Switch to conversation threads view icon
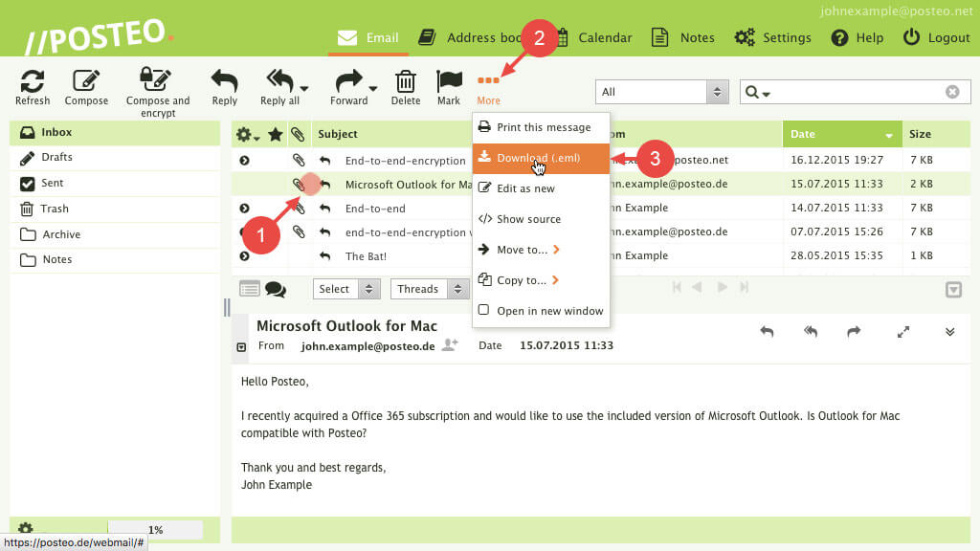This screenshot has height=551, width=980. 276,289
